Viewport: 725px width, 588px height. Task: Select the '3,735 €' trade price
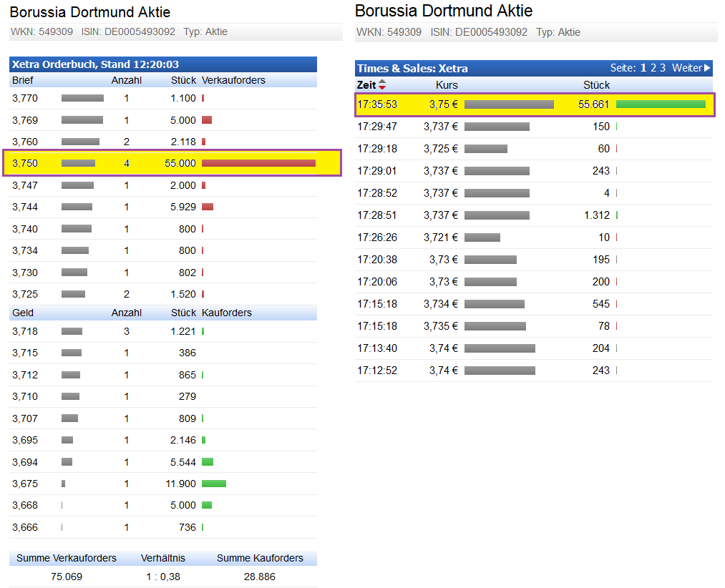pos(441,326)
